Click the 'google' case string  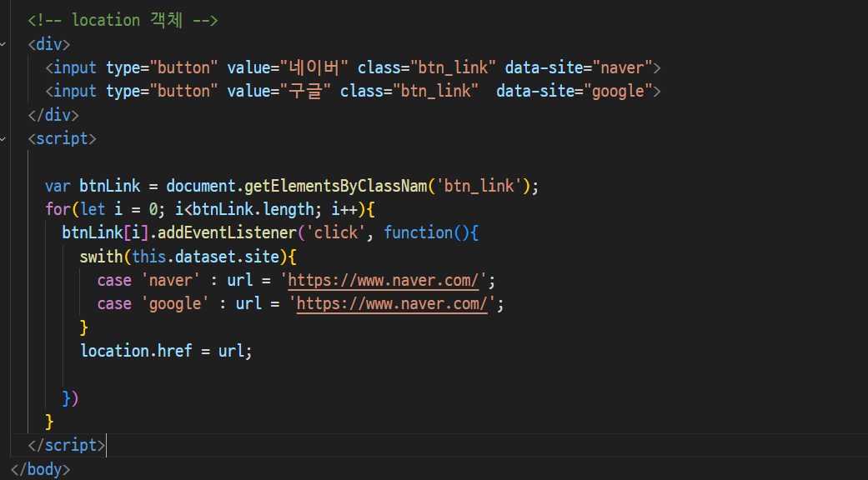[175, 303]
